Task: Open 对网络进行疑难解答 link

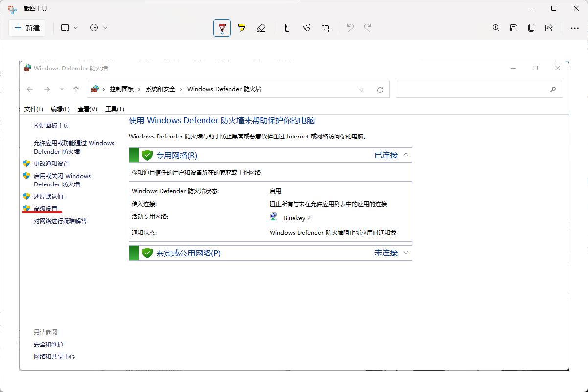Action: click(60, 221)
